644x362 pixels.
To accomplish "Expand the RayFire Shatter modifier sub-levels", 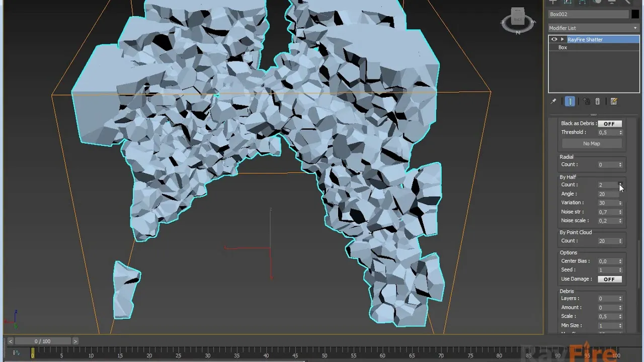I will [562, 40].
